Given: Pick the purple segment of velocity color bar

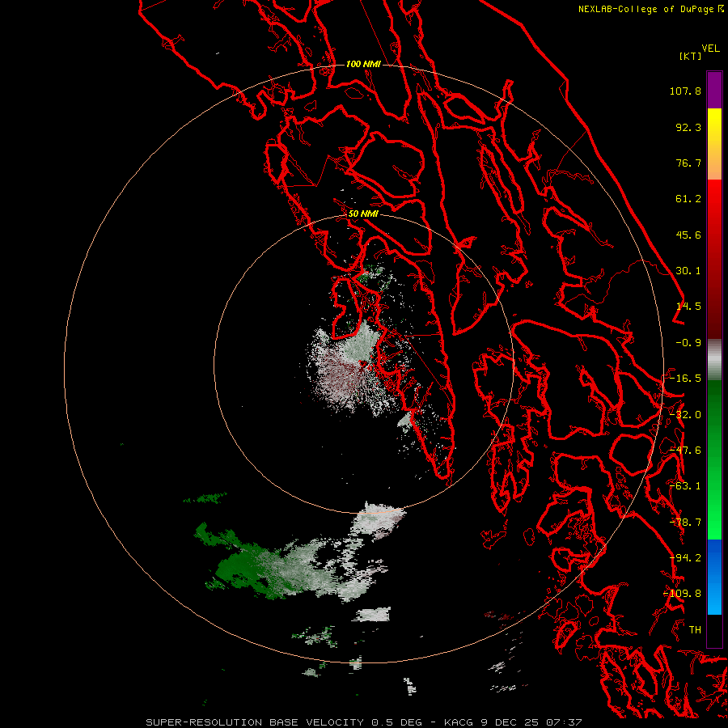Looking at the screenshot, I should [x=714, y=90].
